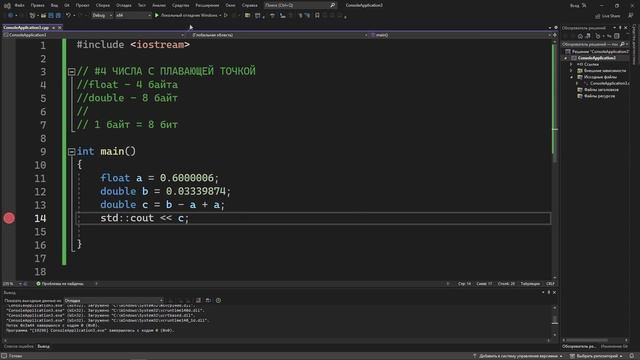Open the Тест menu

(141, 5)
